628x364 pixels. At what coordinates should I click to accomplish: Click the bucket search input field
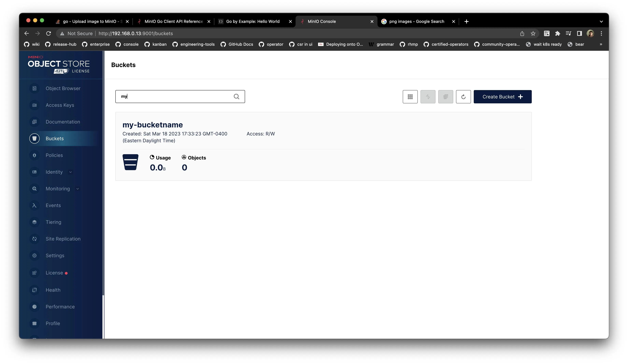click(174, 96)
